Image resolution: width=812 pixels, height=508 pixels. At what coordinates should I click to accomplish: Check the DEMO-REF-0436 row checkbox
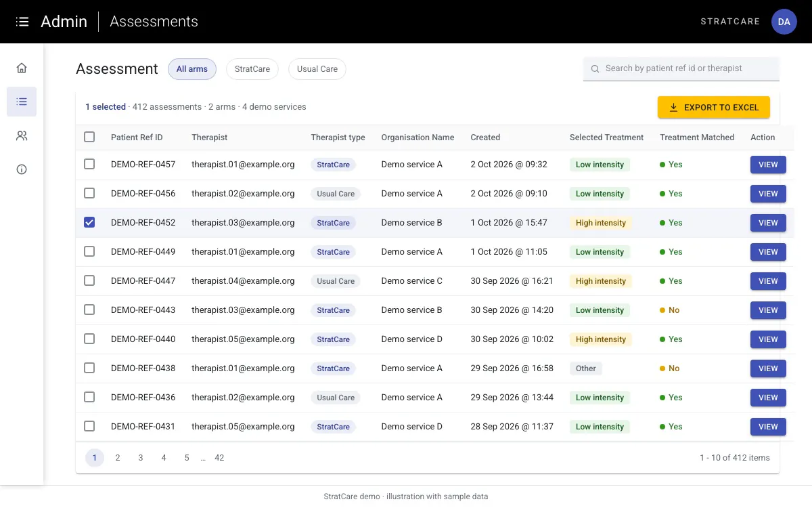(x=89, y=397)
